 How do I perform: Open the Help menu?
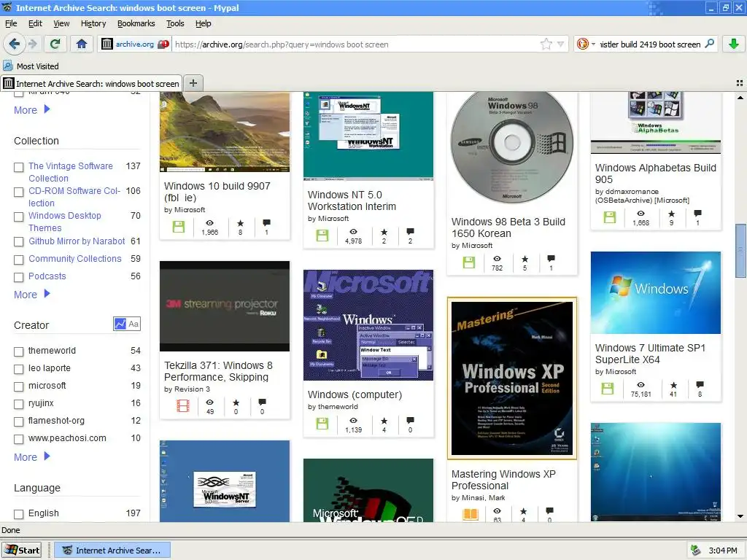click(204, 23)
